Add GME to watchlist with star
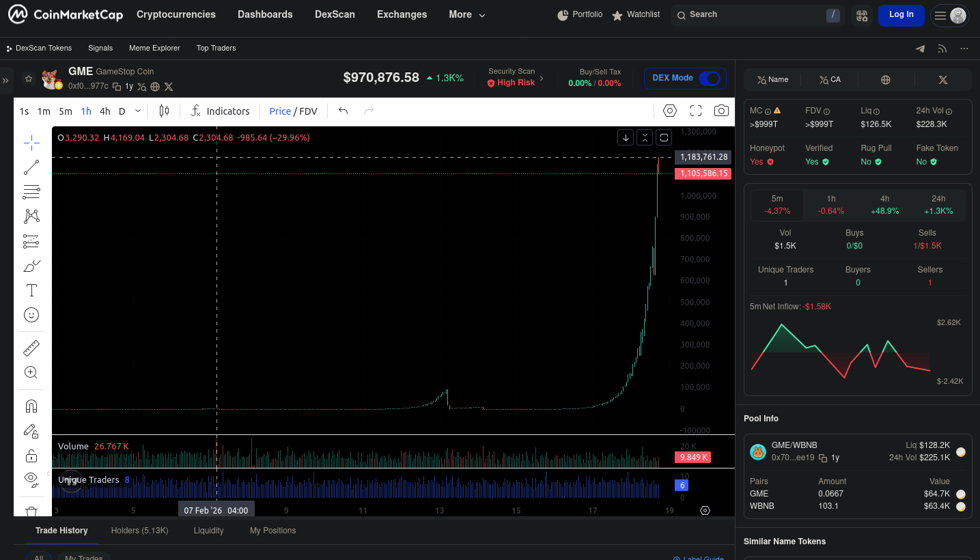The width and height of the screenshot is (980, 560). tap(29, 79)
